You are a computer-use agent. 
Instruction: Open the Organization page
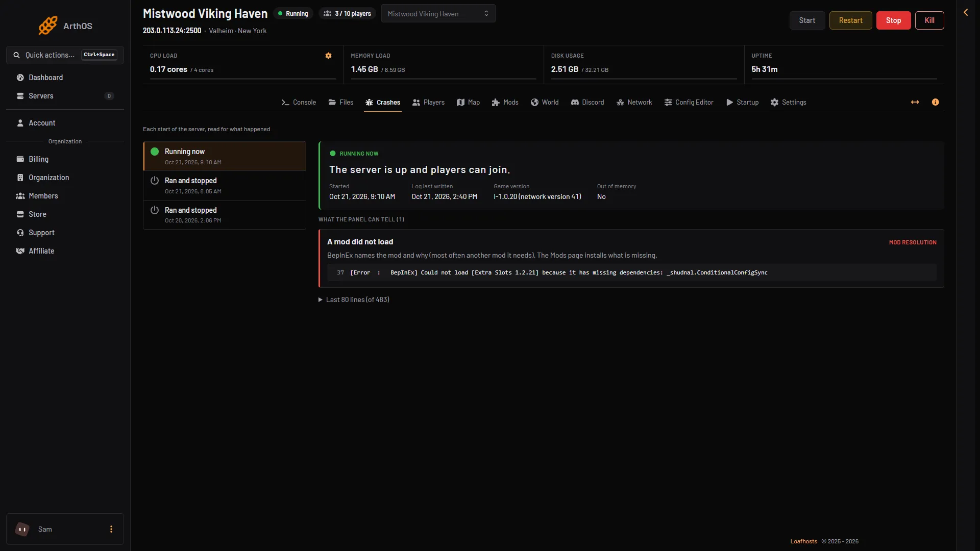65,178
